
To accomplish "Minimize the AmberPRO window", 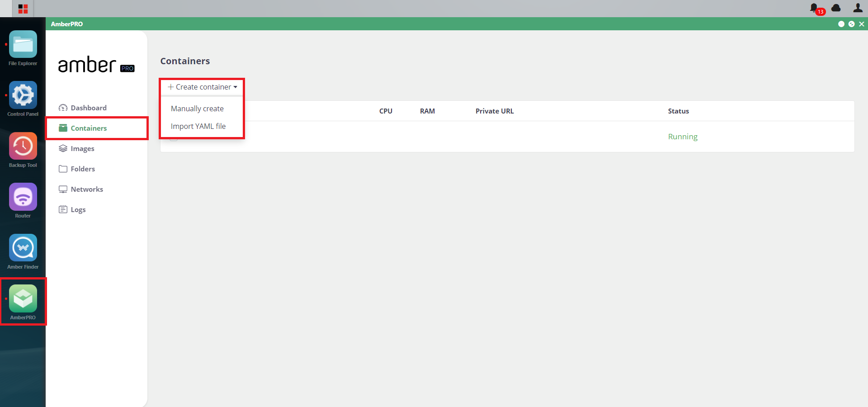I will tap(841, 24).
